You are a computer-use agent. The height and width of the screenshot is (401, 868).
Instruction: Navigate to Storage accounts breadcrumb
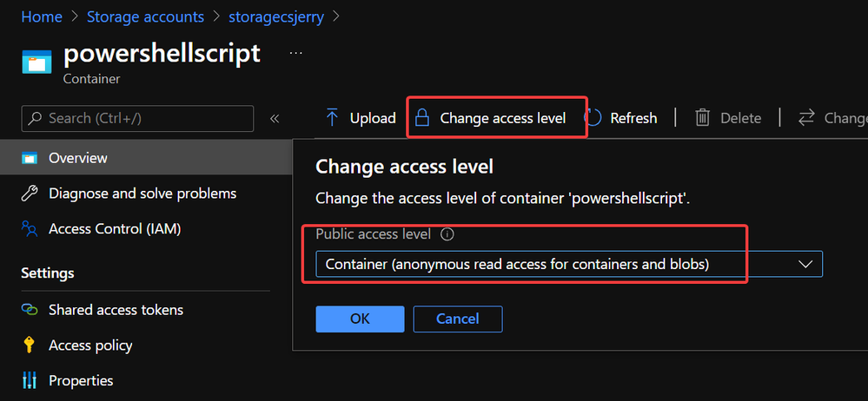coord(146,16)
